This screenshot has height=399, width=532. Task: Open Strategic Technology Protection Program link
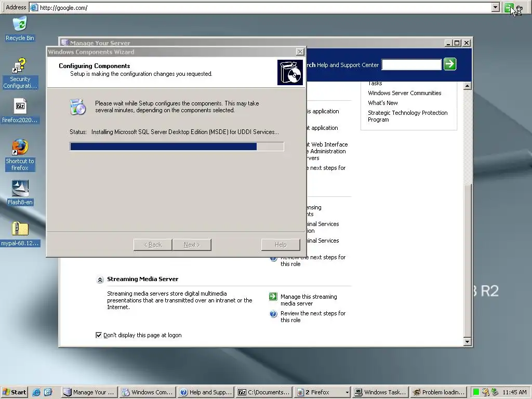[407, 116]
